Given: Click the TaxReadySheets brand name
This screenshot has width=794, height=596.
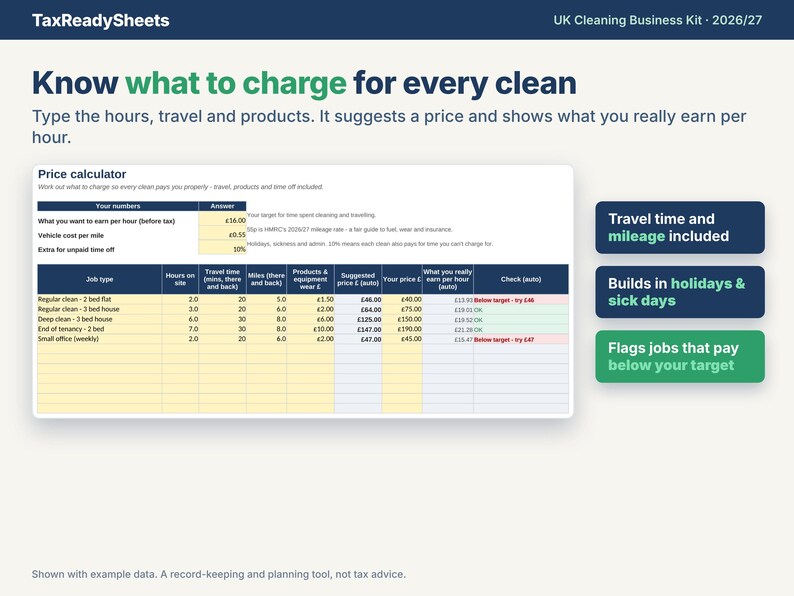Looking at the screenshot, I should click(x=100, y=20).
